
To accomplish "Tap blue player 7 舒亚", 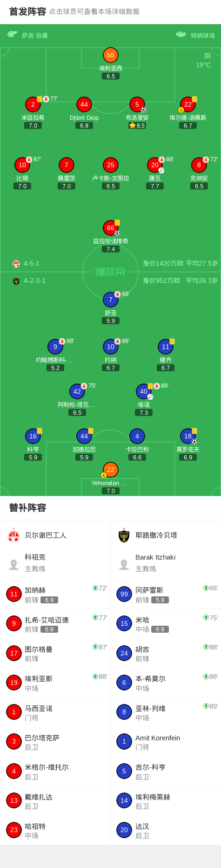I will [111, 300].
